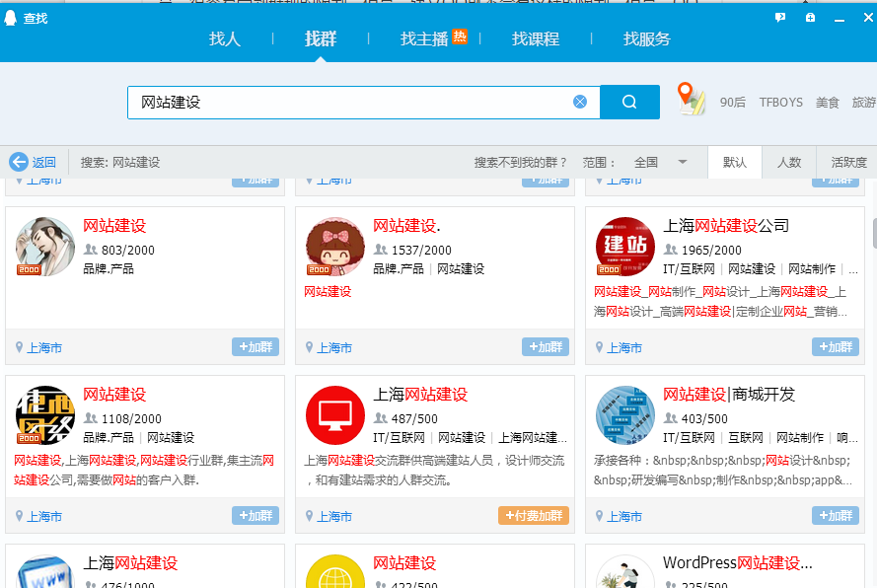The width and height of the screenshot is (877, 588).
Task: Join the 1108/2000 网站建设 group
Action: pos(256,515)
